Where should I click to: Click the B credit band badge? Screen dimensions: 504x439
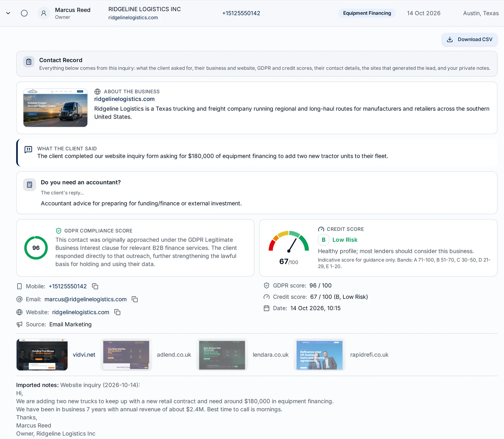pos(324,240)
